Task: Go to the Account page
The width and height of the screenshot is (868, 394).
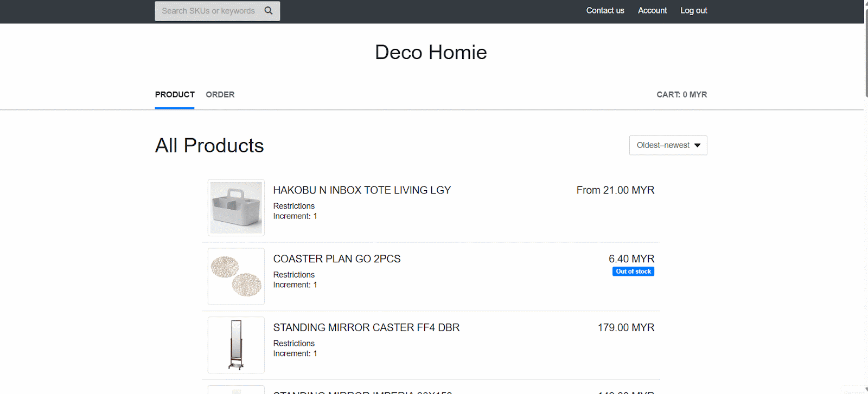Action: click(x=652, y=10)
